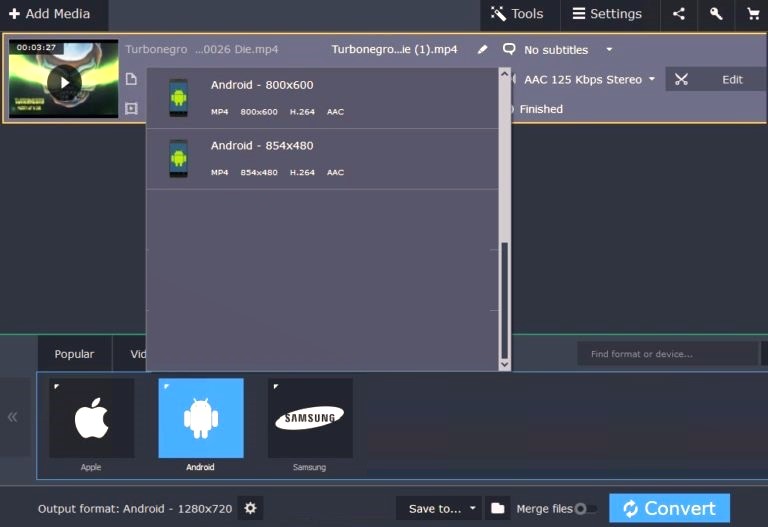Click the output folder icon
The width and height of the screenshot is (768, 527).
point(498,508)
